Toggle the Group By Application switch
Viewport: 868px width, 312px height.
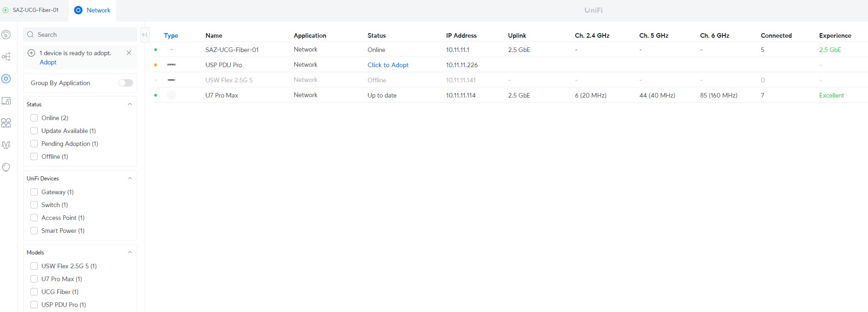coord(125,83)
